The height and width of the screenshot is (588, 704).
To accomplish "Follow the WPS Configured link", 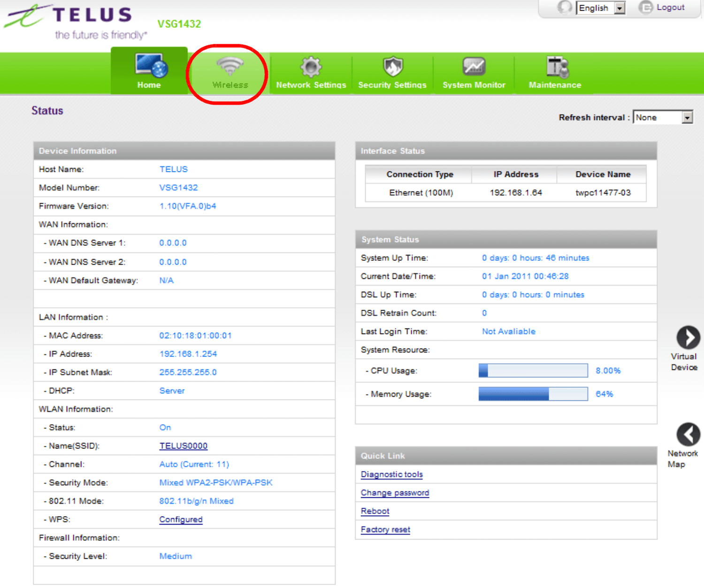I will pos(181,519).
